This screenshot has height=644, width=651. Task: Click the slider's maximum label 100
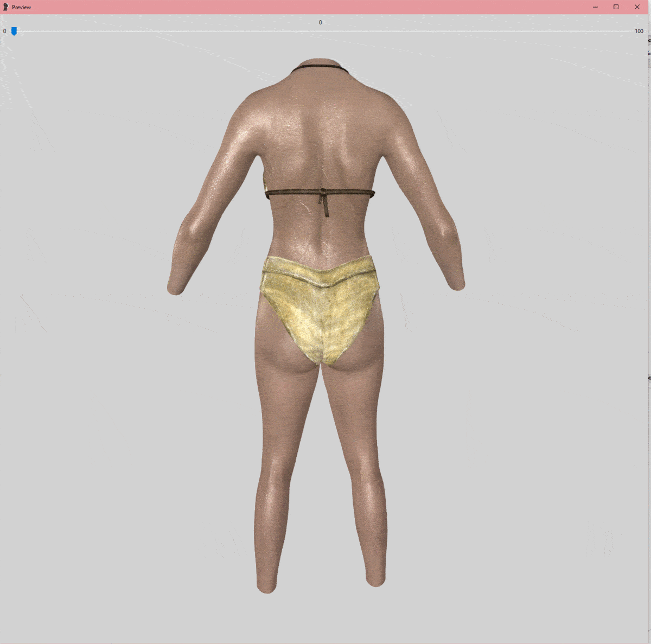639,31
